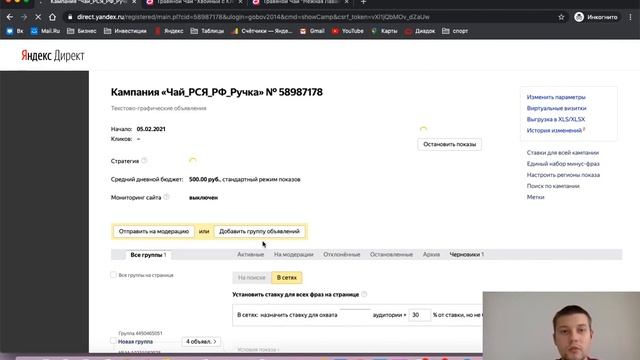Open a new browser tab with plus
Image resolution: width=640 pixels, height=360 pixels.
pyautogui.click(x=363, y=2)
